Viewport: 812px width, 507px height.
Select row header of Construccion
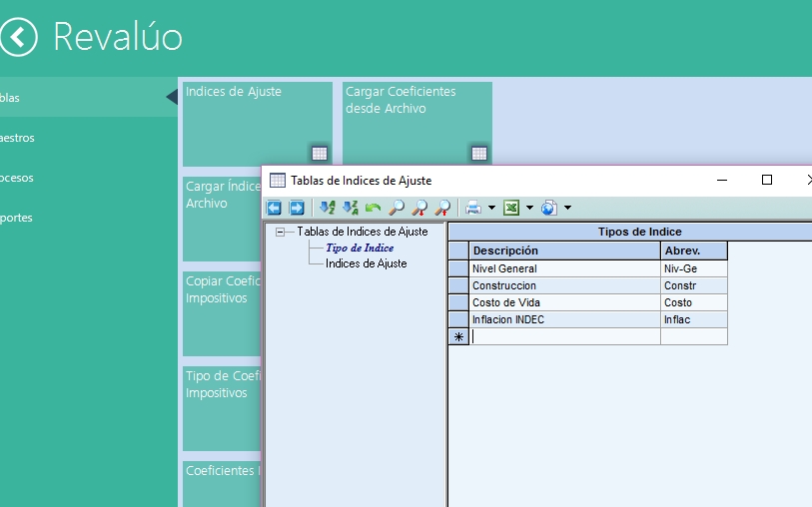point(458,285)
